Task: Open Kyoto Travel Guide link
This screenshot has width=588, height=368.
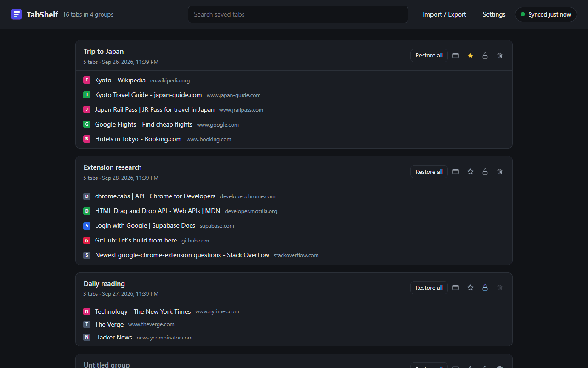Action: (x=148, y=95)
